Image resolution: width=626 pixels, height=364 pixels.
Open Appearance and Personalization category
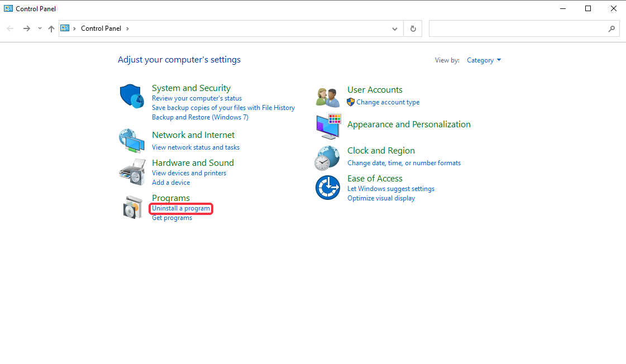point(409,124)
